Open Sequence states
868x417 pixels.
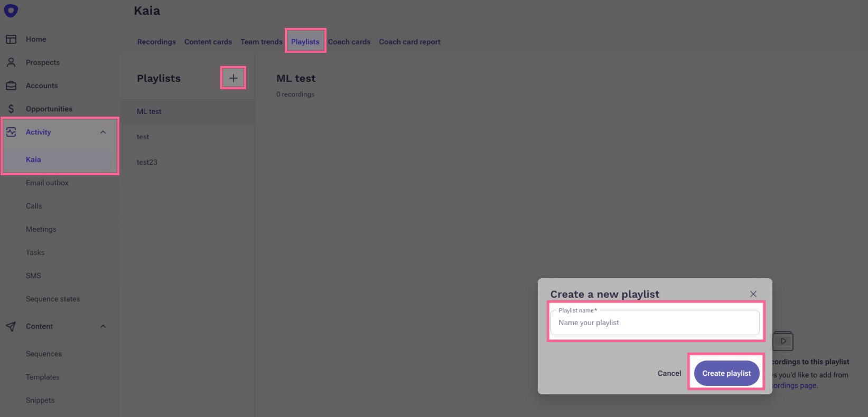[x=53, y=299]
